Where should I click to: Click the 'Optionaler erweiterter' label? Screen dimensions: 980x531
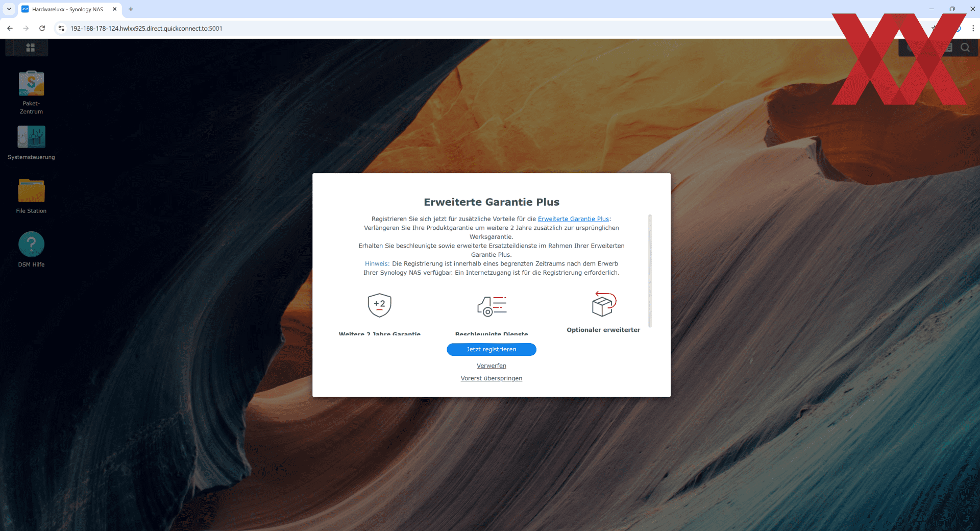[x=603, y=330]
